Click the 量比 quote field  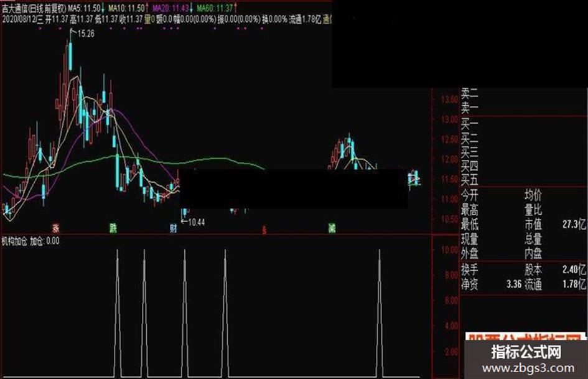[x=533, y=210]
